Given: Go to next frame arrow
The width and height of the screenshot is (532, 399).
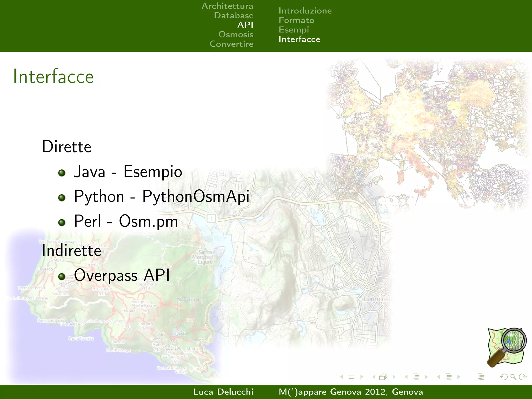Looking at the screenshot, I should (x=394, y=377).
